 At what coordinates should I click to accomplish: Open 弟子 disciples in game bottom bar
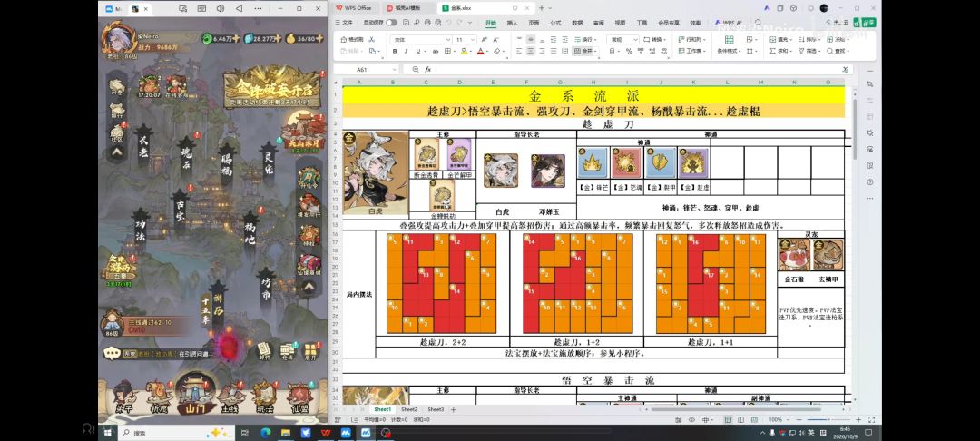click(123, 397)
